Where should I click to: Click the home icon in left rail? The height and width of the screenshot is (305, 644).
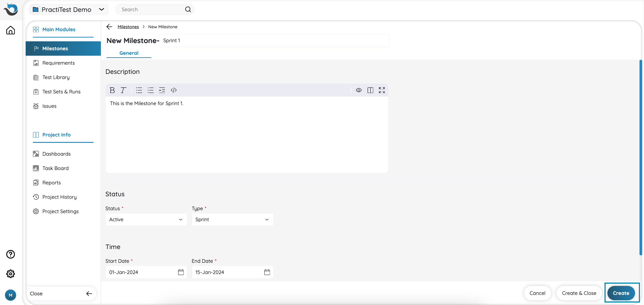click(11, 30)
